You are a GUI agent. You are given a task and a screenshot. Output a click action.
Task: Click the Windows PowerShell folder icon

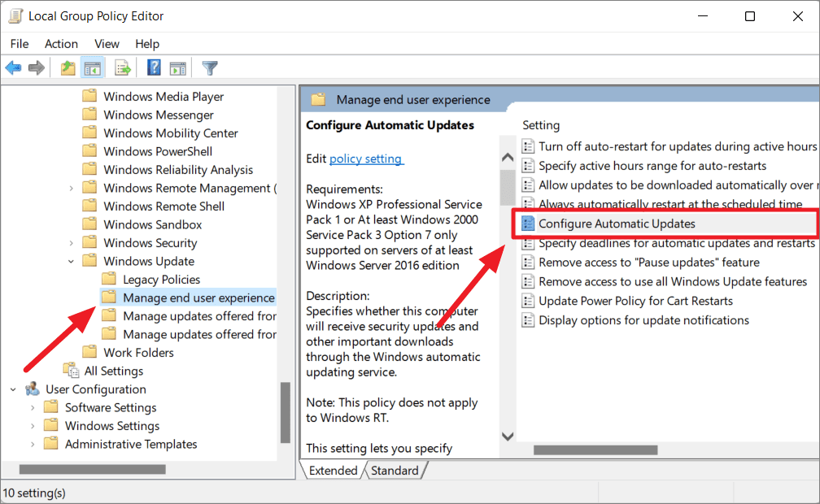(90, 150)
